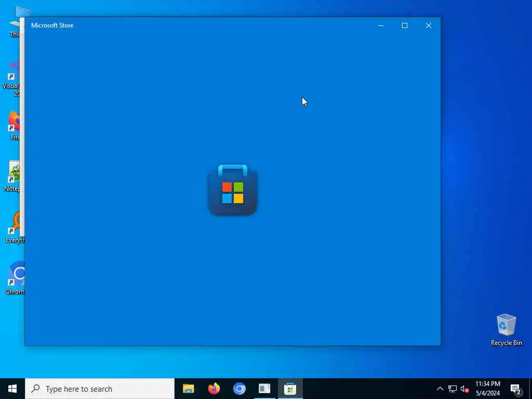Viewport: 532px width, 399px height.
Task: Open the Windows Start menu
Action: tap(12, 389)
